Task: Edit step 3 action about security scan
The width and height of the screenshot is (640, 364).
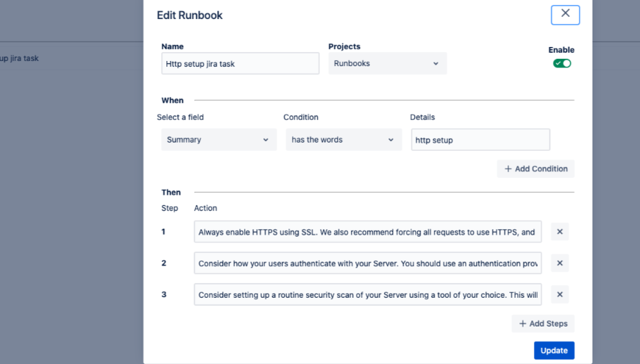Action: pos(368,295)
